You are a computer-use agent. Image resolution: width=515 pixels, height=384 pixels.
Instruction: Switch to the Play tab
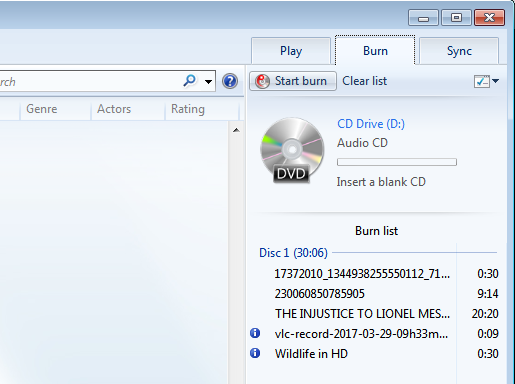click(291, 51)
